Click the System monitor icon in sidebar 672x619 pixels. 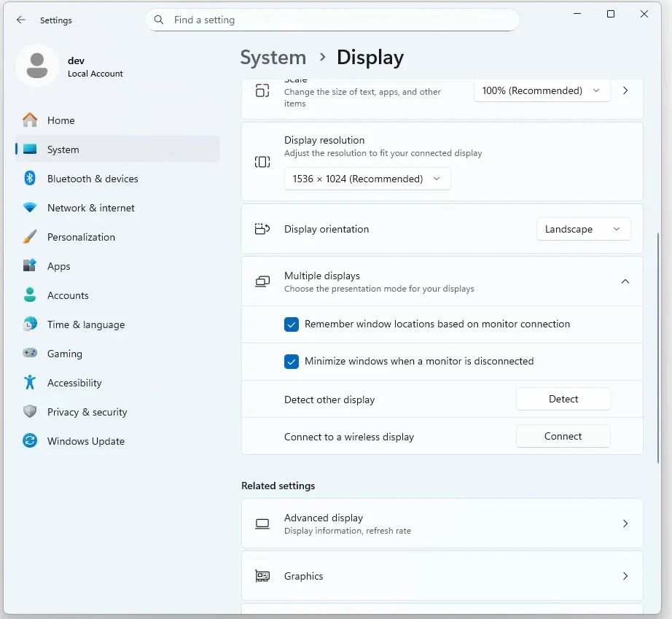pos(30,149)
